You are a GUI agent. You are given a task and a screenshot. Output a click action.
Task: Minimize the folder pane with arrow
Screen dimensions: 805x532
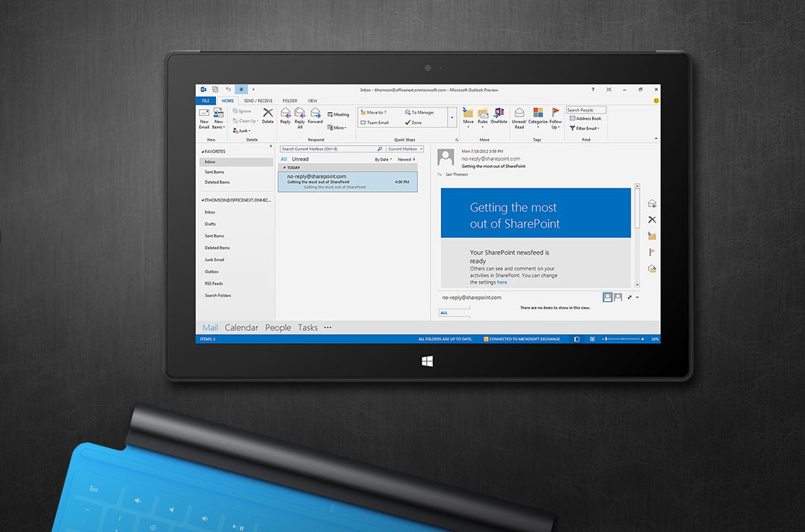pyautogui.click(x=271, y=146)
